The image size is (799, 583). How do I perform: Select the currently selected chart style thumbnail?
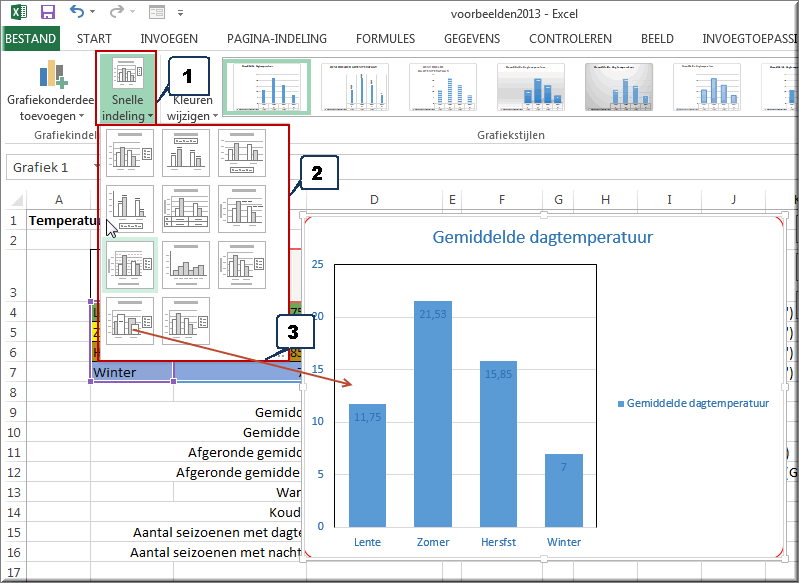266,86
